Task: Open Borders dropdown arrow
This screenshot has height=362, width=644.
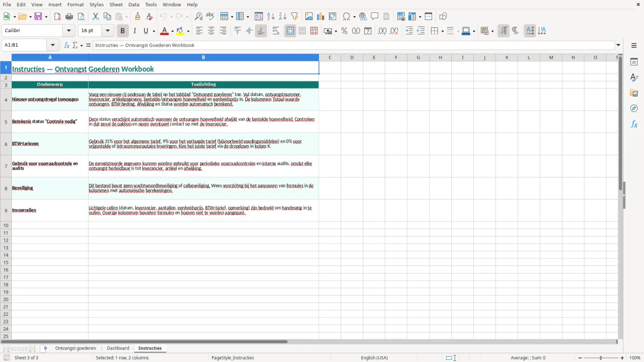Action: pos(442,31)
